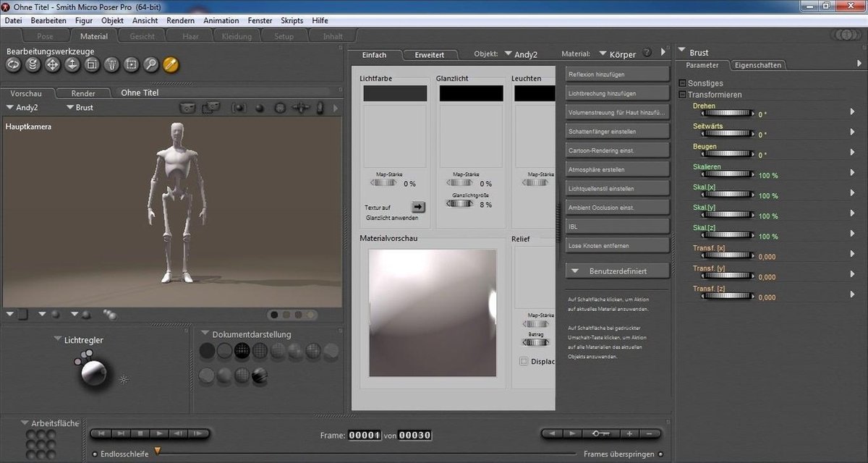Image resolution: width=868 pixels, height=463 pixels.
Task: Toggle the Displacement checkbox in the Relief panel
Action: (x=522, y=362)
